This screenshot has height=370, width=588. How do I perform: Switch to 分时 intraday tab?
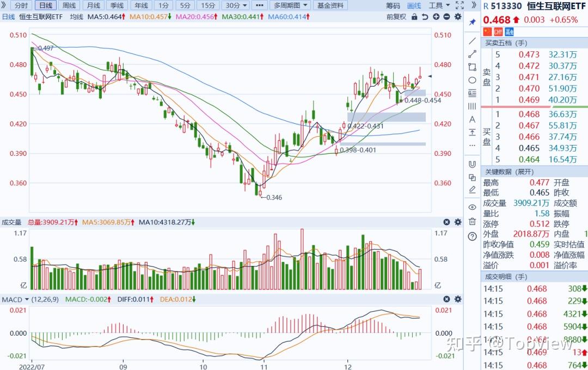coord(21,5)
